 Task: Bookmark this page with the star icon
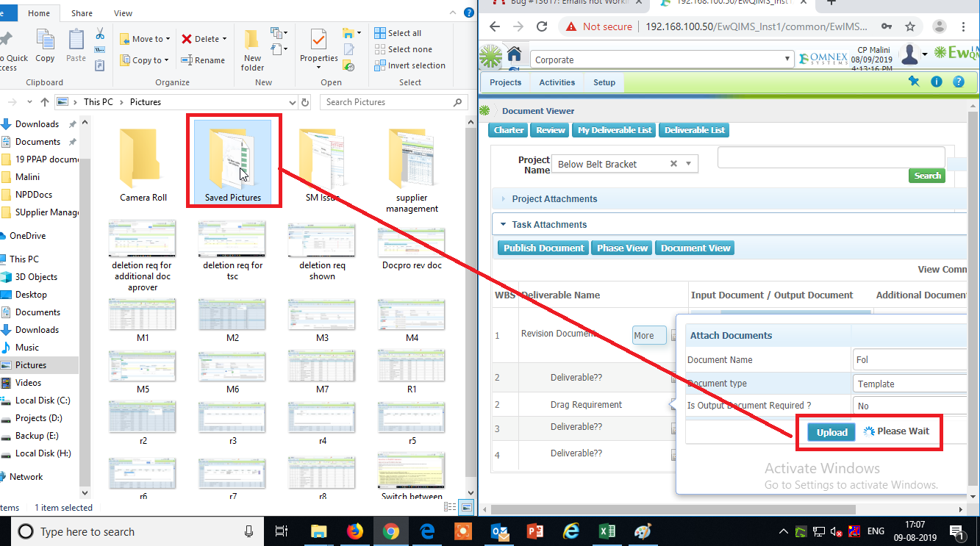point(910,26)
